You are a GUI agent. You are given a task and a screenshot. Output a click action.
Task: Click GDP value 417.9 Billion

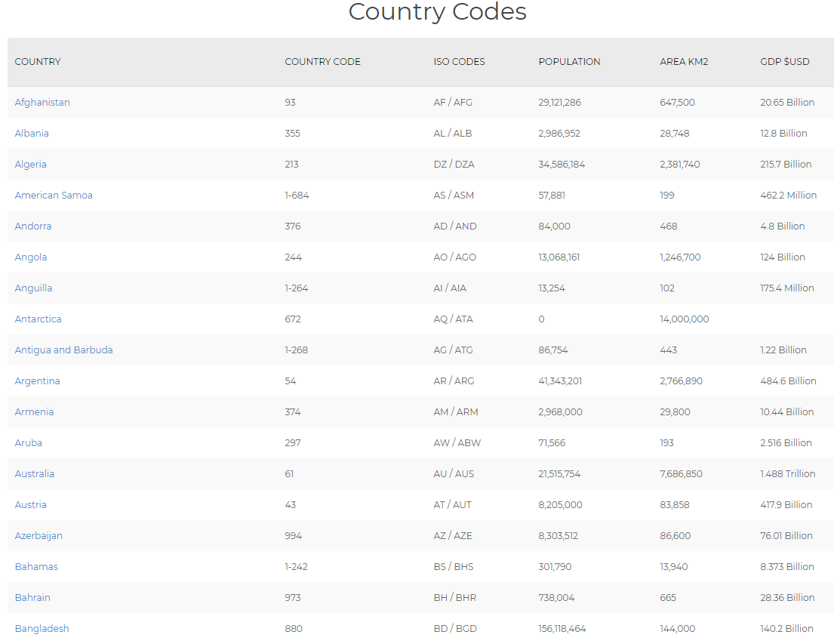pyautogui.click(x=786, y=504)
